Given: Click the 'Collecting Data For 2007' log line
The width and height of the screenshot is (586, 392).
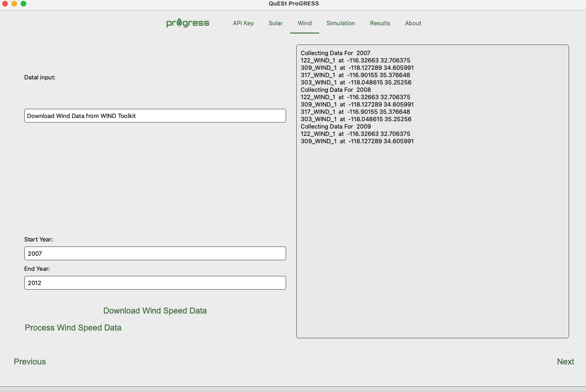Looking at the screenshot, I should tap(335, 53).
